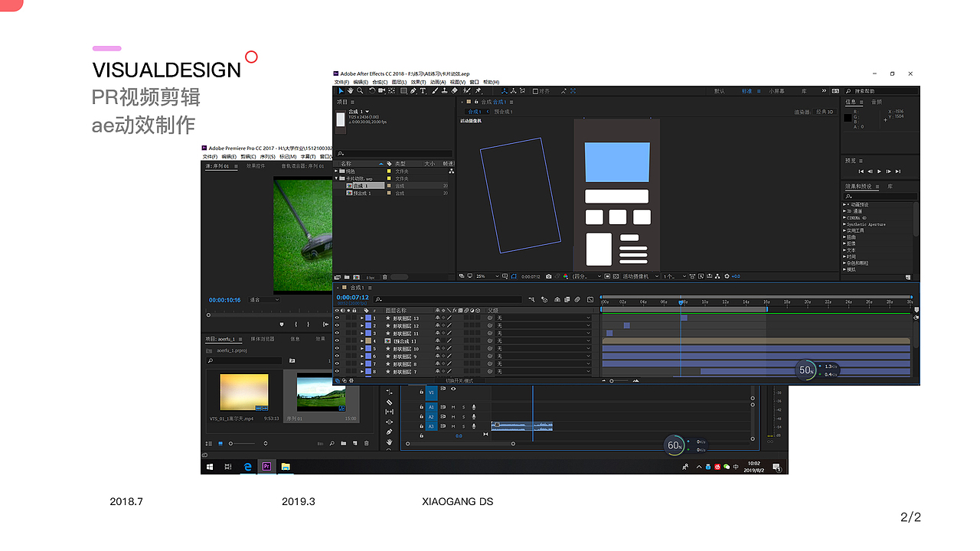Select the Puppet Pin tool in After Effects

pyautogui.click(x=479, y=91)
